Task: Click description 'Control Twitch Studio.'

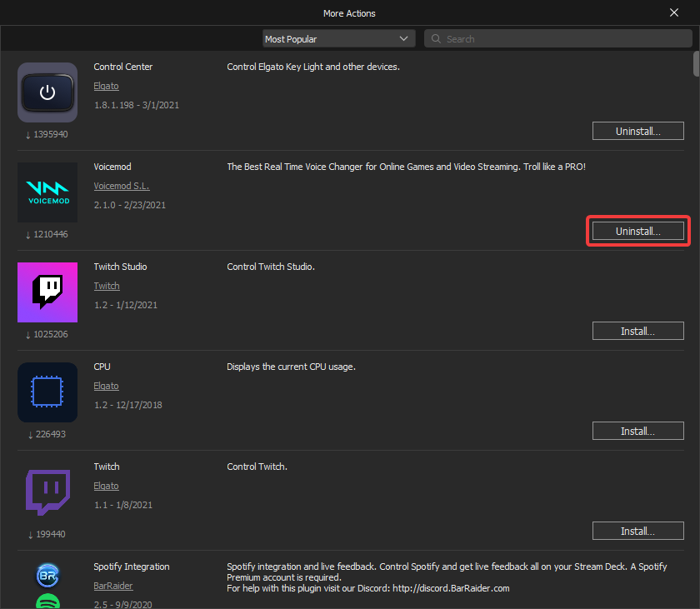Action: pyautogui.click(x=271, y=267)
